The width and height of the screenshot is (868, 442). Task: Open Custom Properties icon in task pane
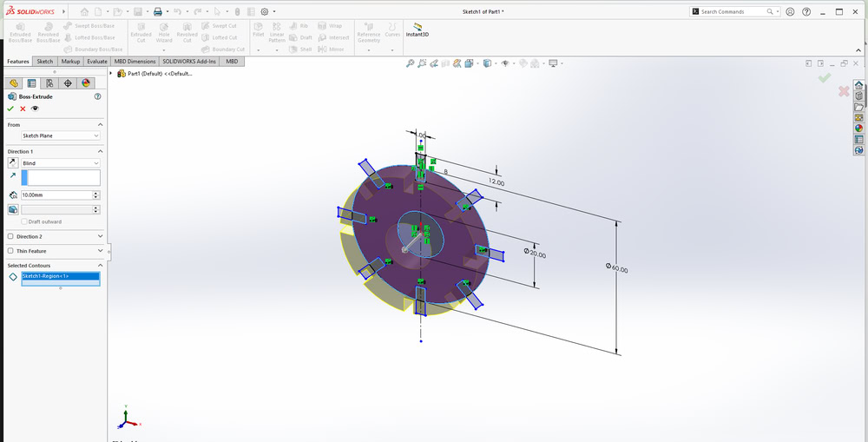[x=858, y=139]
